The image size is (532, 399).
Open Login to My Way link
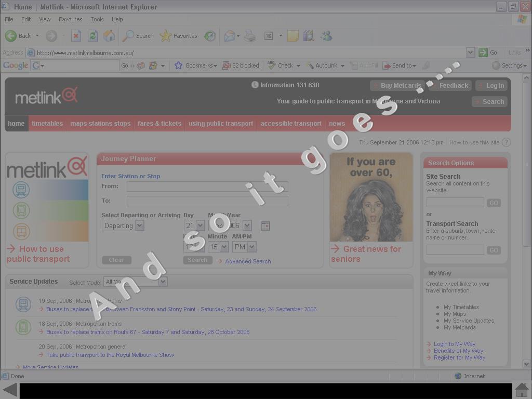click(454, 344)
